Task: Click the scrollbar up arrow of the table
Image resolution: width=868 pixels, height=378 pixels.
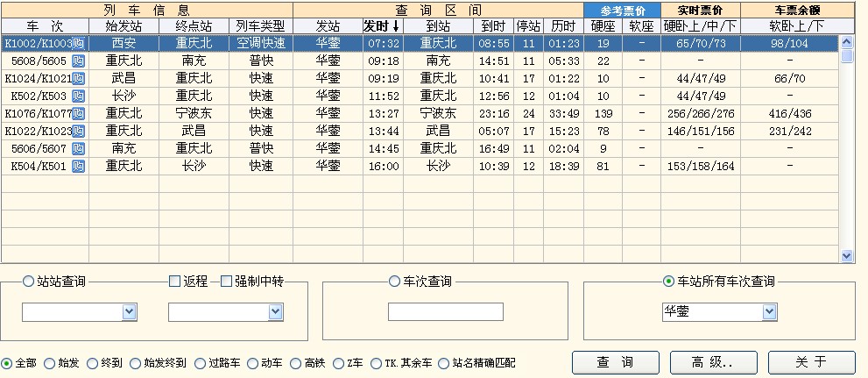Action: [847, 42]
